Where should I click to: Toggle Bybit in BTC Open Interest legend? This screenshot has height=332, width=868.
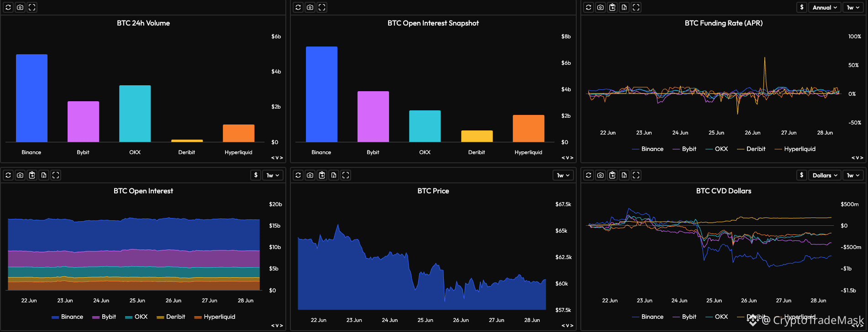pos(104,317)
